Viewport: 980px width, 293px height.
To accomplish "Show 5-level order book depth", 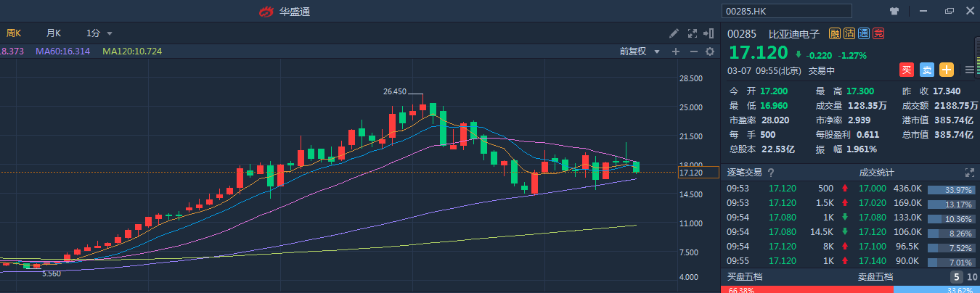I will coord(957,277).
